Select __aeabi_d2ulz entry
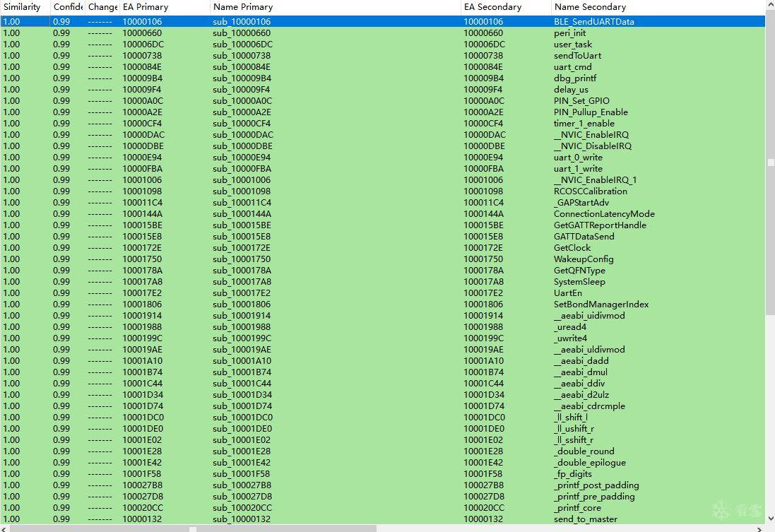The image size is (775, 532). point(581,395)
